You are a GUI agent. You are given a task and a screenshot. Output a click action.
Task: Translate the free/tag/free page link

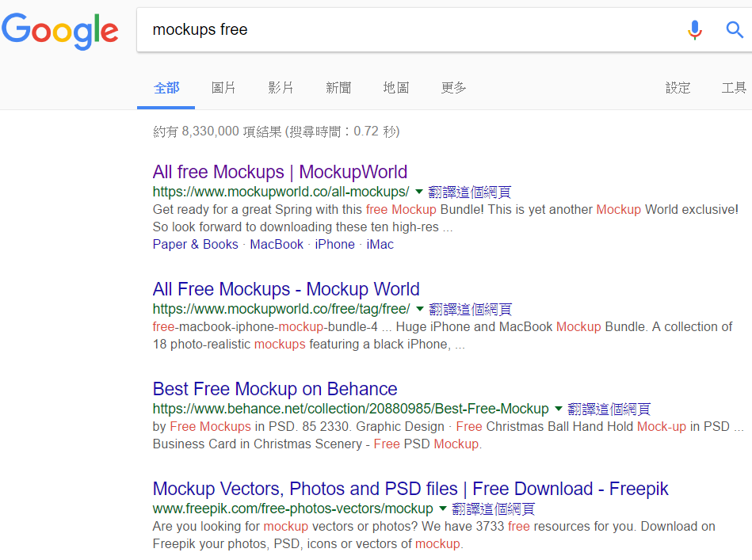coord(471,309)
